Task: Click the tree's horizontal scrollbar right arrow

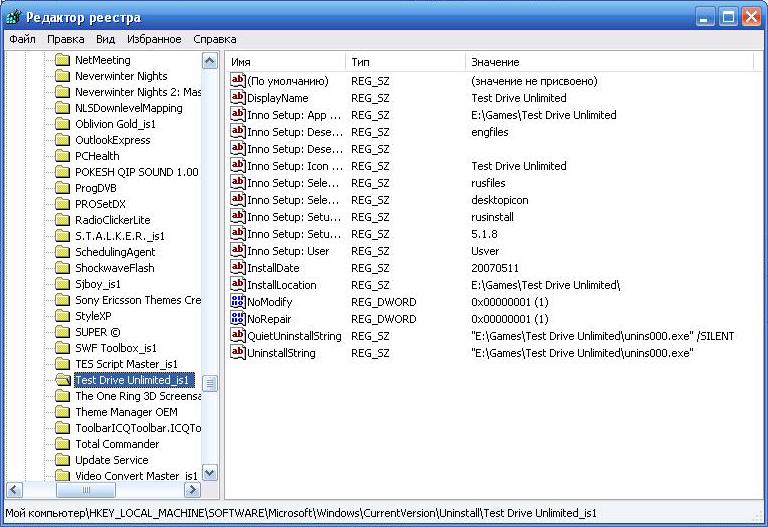Action: (x=192, y=489)
